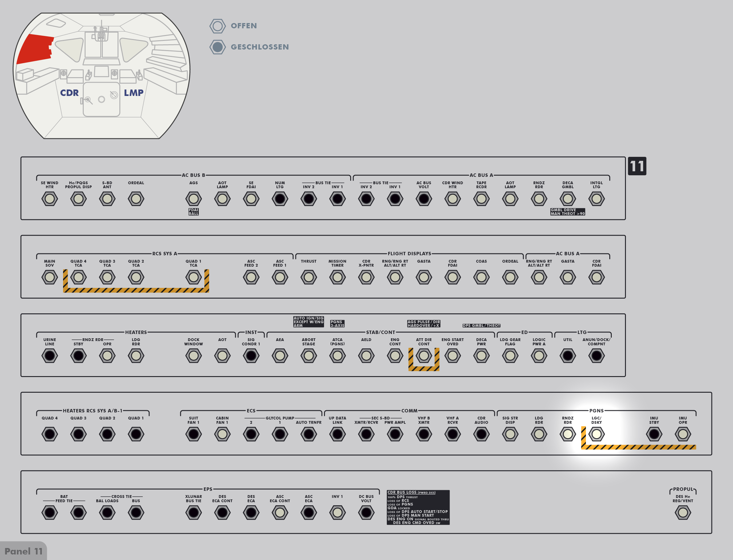Viewport: 733px width, 560px height.
Task: Click the DES He REG/VENT breaker
Action: (x=683, y=512)
